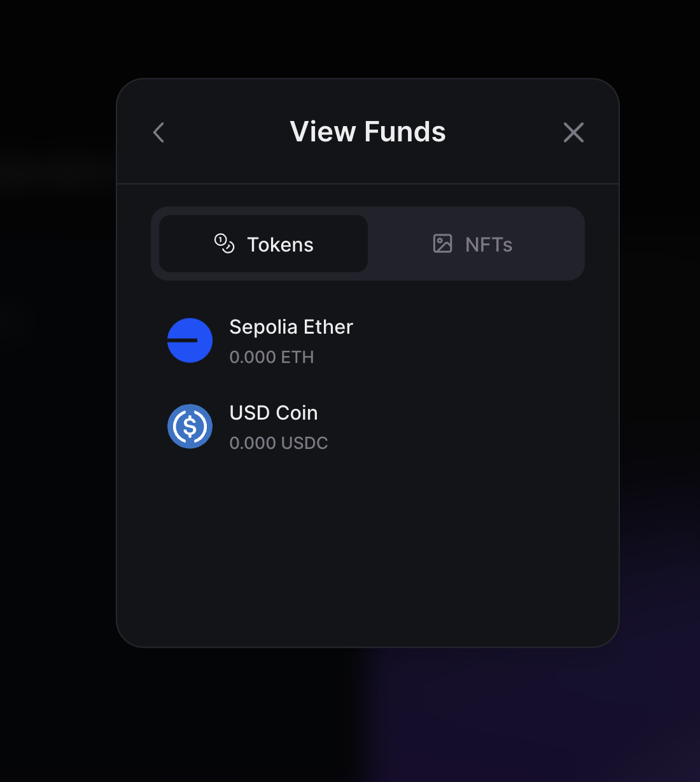This screenshot has width=700, height=782.
Task: Click the NFTs label text
Action: [x=489, y=245]
